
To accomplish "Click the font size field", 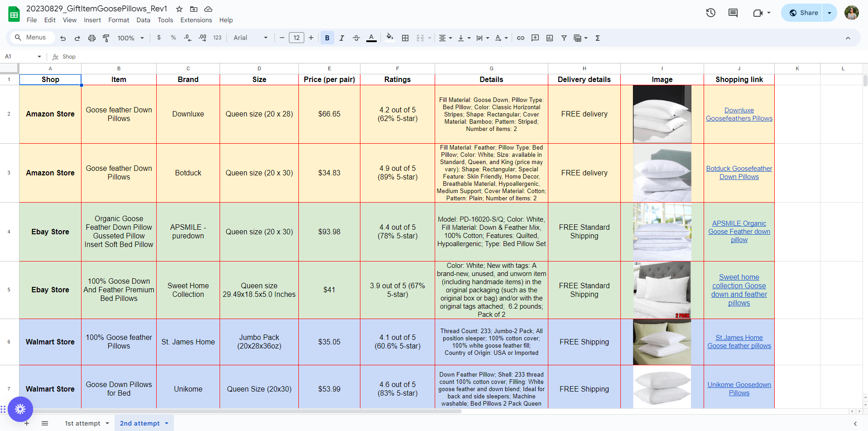I will [x=297, y=38].
